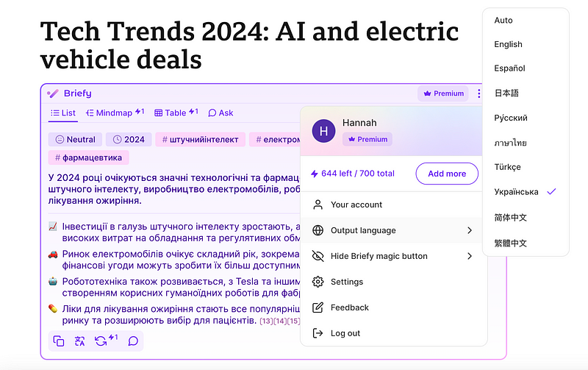Click the chat bubble icon in bottom toolbar
Image resolution: width=588 pixels, height=370 pixels.
133,341
